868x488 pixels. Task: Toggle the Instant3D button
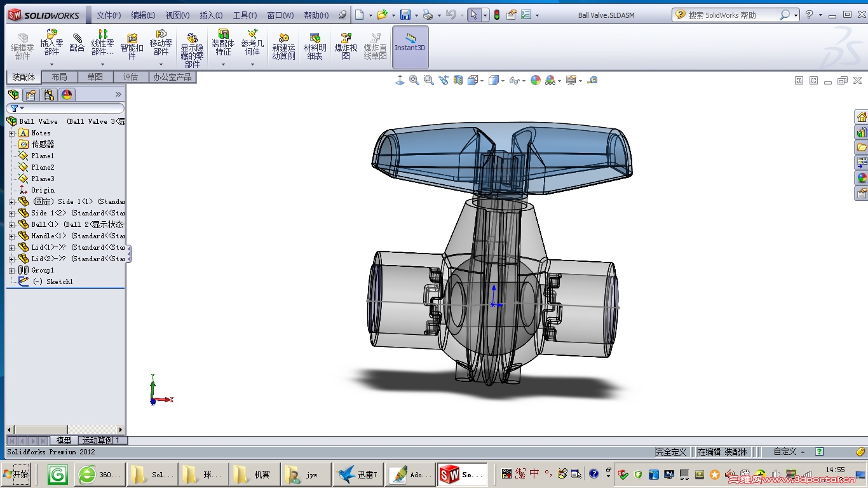click(x=410, y=47)
